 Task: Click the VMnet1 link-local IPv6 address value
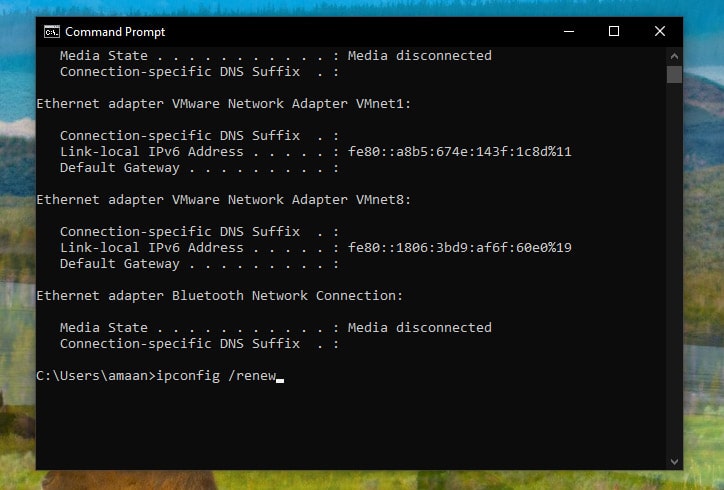tap(459, 151)
